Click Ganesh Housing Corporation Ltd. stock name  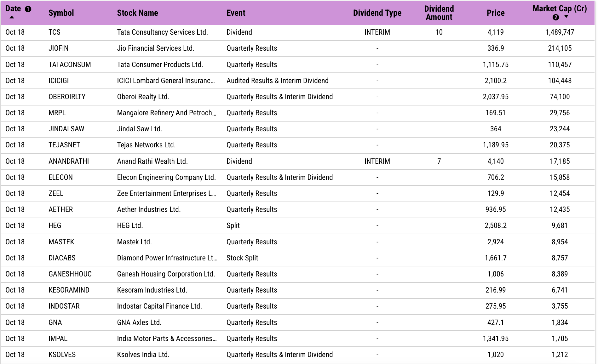[166, 274]
